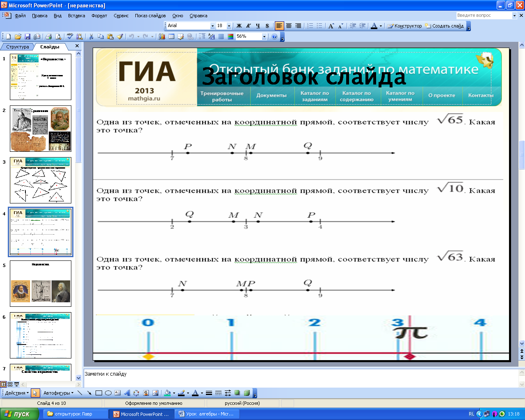Viewport: 525px width, 420px height.
Task: Open 3-D Style settings
Action: point(247,393)
